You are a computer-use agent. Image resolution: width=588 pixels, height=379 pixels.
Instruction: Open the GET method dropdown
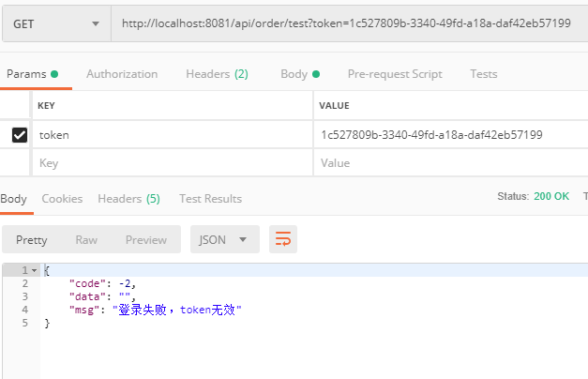[56, 23]
